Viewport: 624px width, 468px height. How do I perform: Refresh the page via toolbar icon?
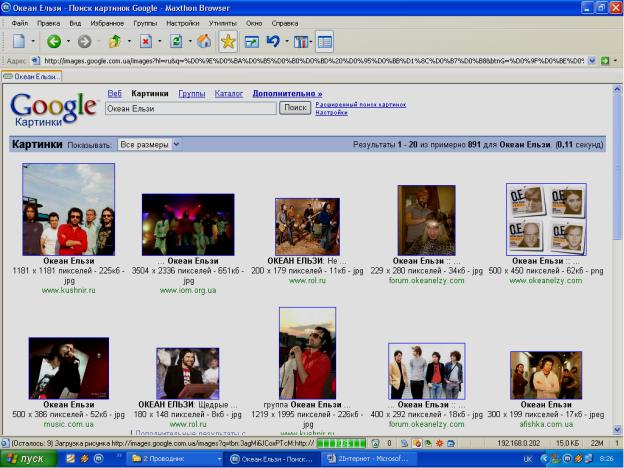point(176,41)
